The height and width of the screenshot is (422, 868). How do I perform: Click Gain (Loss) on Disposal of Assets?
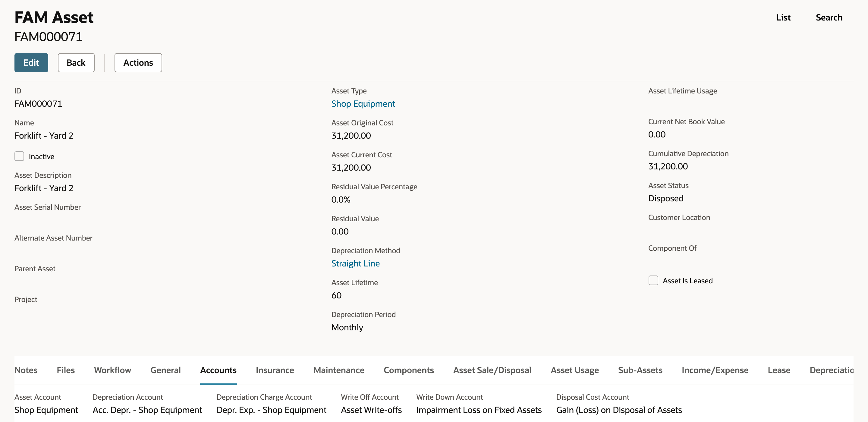(x=619, y=410)
